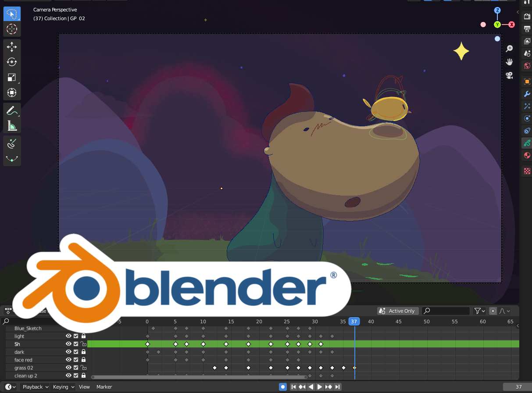532x393 pixels.
Task: Click the green Y axis of gizmo
Action: point(497,25)
